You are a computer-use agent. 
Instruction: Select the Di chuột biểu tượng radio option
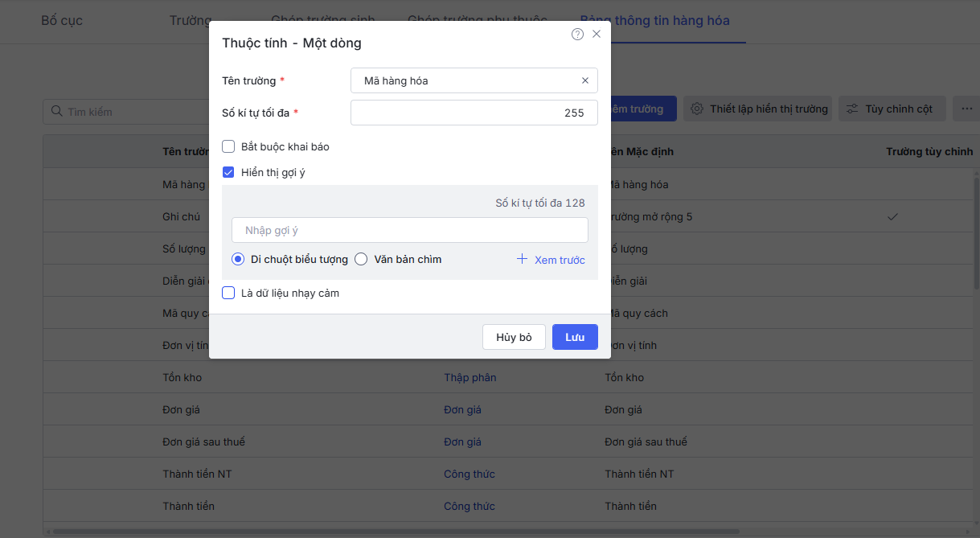tap(238, 259)
